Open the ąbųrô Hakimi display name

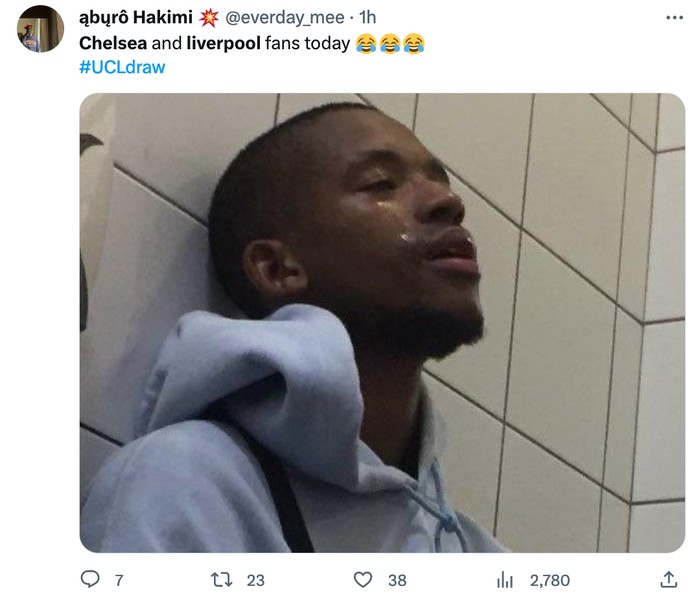coord(136,18)
